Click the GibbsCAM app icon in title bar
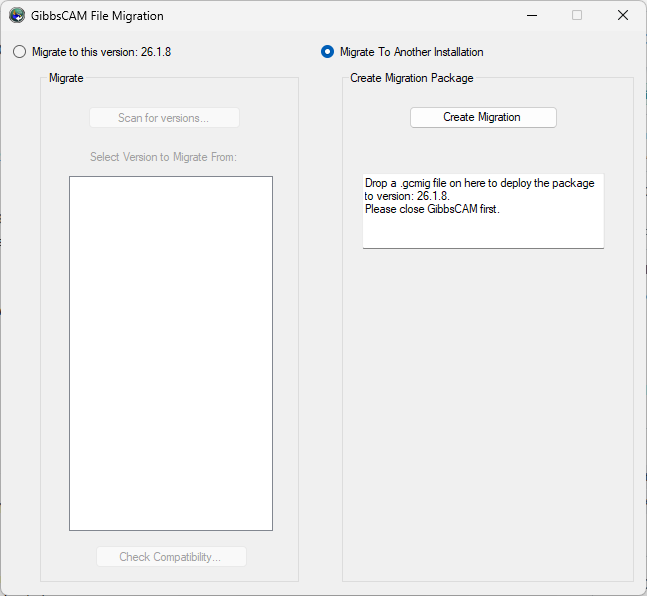 coord(17,16)
